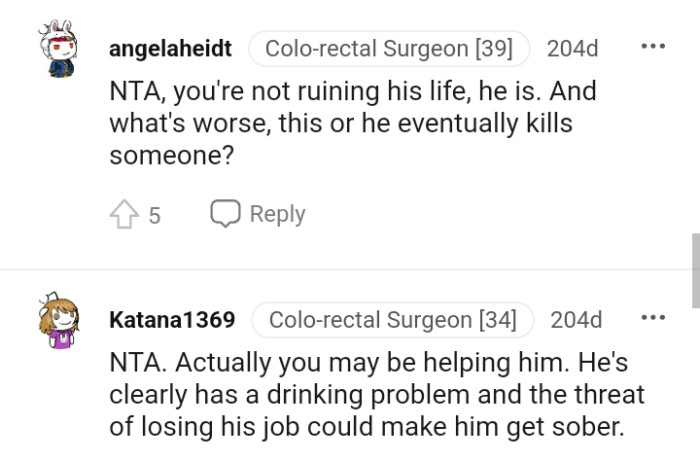Click the upvote count number 5

pyautogui.click(x=154, y=214)
